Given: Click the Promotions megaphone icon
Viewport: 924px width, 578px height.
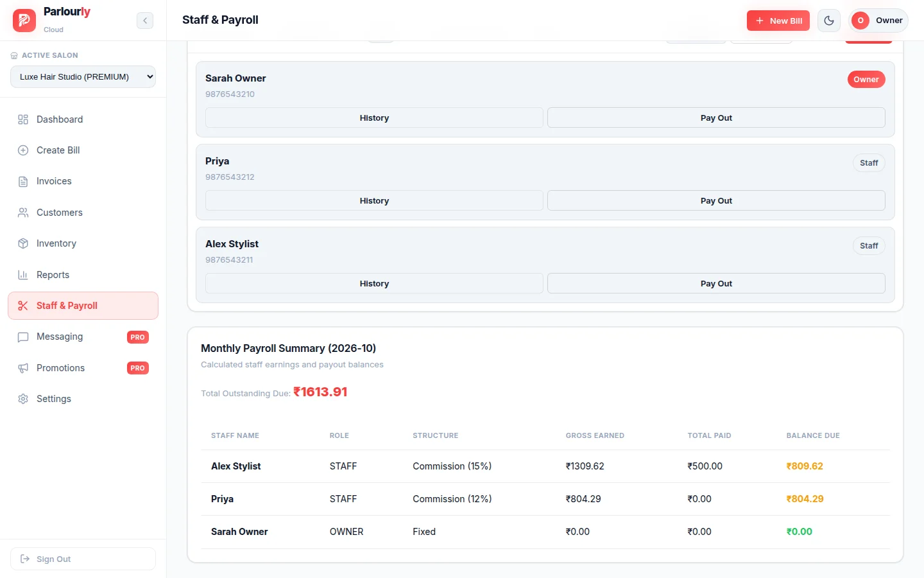Looking at the screenshot, I should (23, 368).
